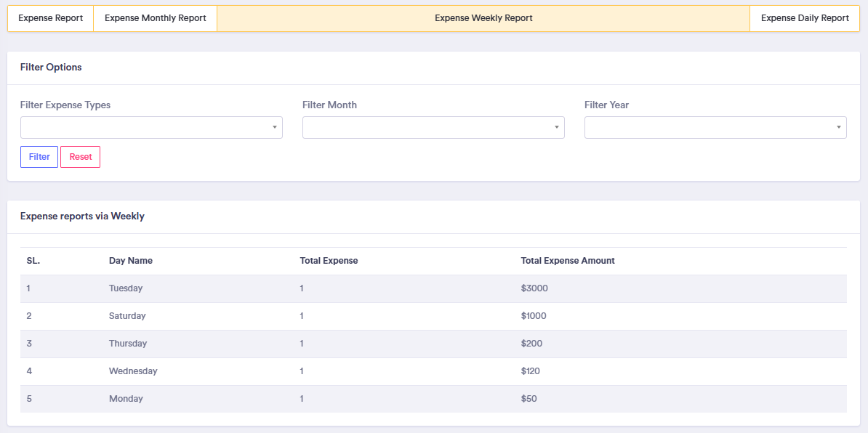Screen dimensions: 868x433
Task: Click Wednesday in the weekly table
Action: pyautogui.click(x=133, y=371)
